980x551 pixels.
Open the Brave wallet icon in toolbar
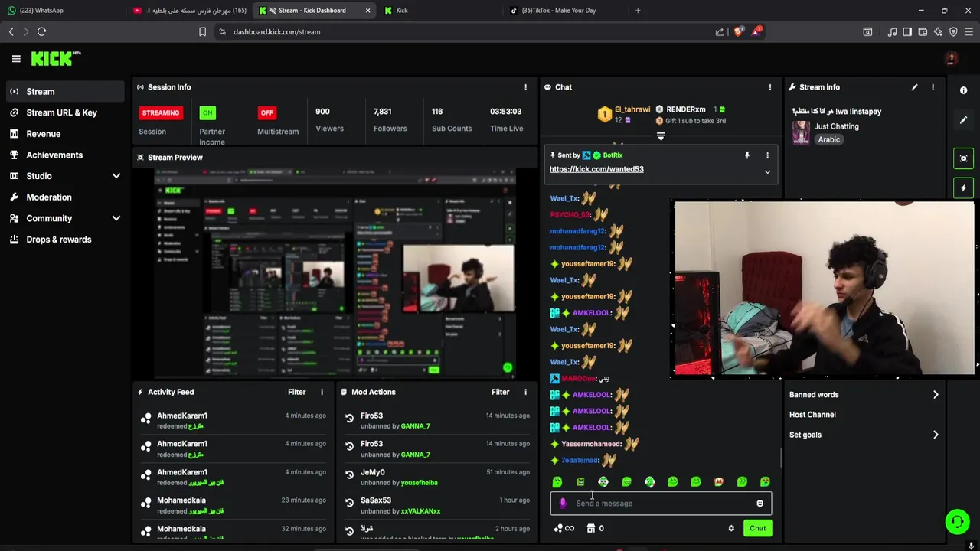[x=923, y=31]
